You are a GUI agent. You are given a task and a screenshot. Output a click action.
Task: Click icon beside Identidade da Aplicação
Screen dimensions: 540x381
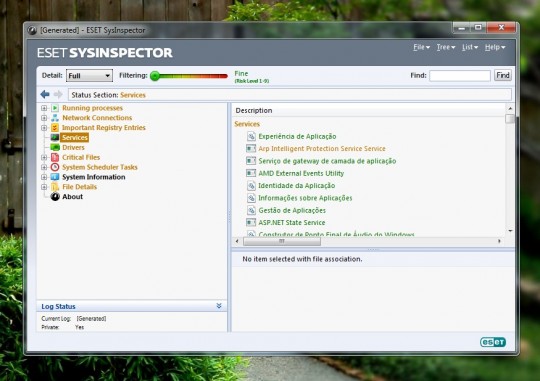[x=251, y=186]
